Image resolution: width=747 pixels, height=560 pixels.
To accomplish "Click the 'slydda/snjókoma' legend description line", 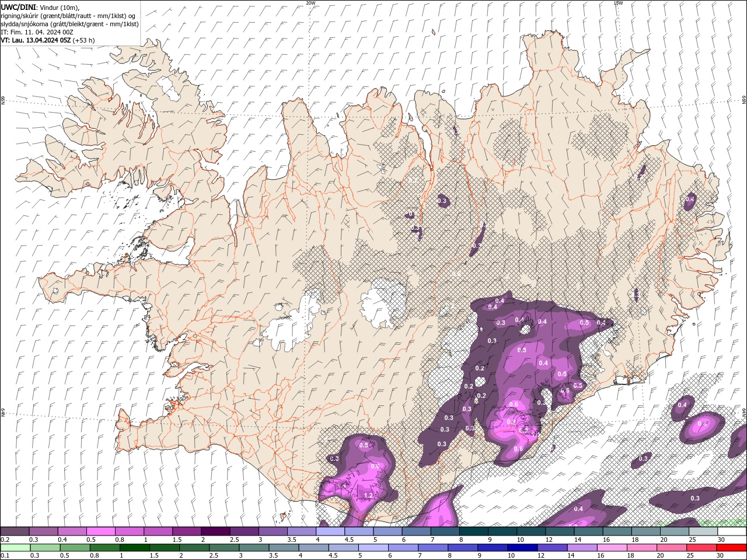I will (x=69, y=24).
